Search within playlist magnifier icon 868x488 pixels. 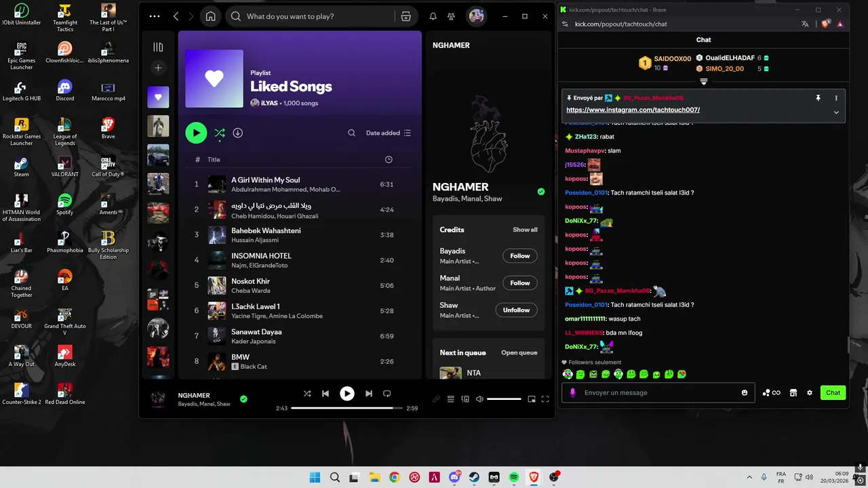(x=351, y=133)
